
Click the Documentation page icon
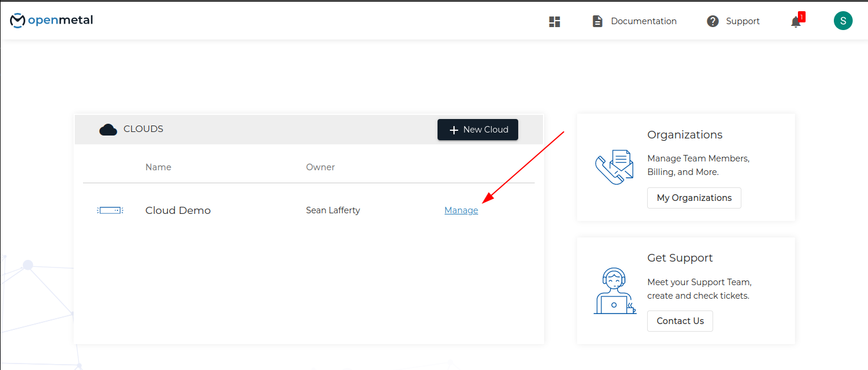(x=597, y=21)
